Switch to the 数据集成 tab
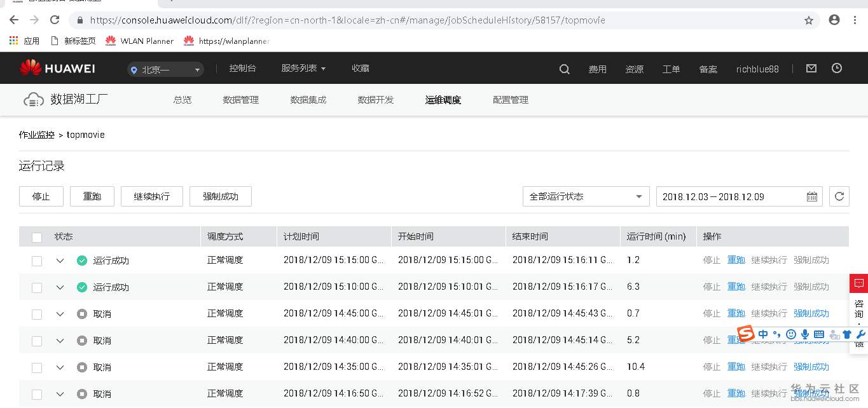868x408 pixels. click(308, 100)
